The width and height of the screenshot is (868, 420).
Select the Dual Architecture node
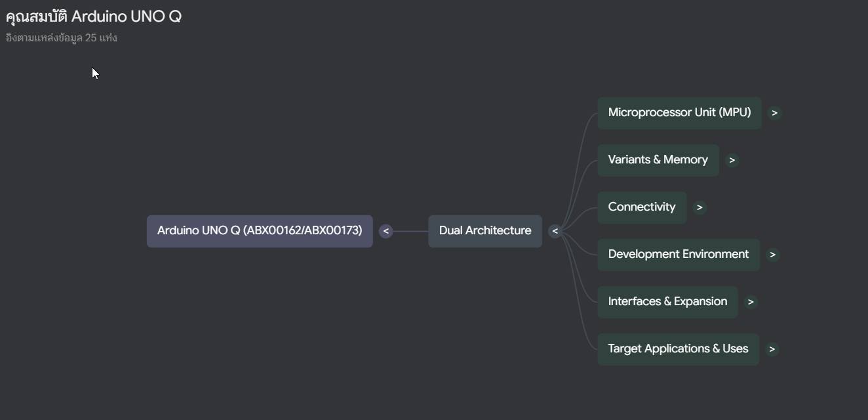click(485, 231)
